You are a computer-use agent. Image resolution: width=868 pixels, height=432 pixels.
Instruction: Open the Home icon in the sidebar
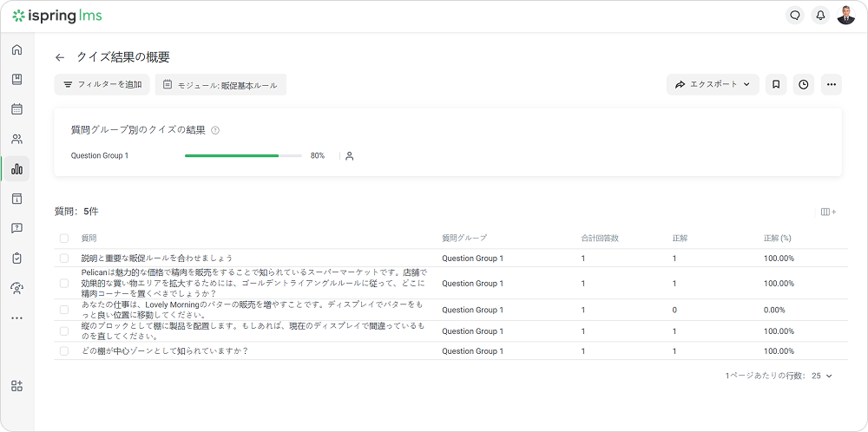(16, 49)
